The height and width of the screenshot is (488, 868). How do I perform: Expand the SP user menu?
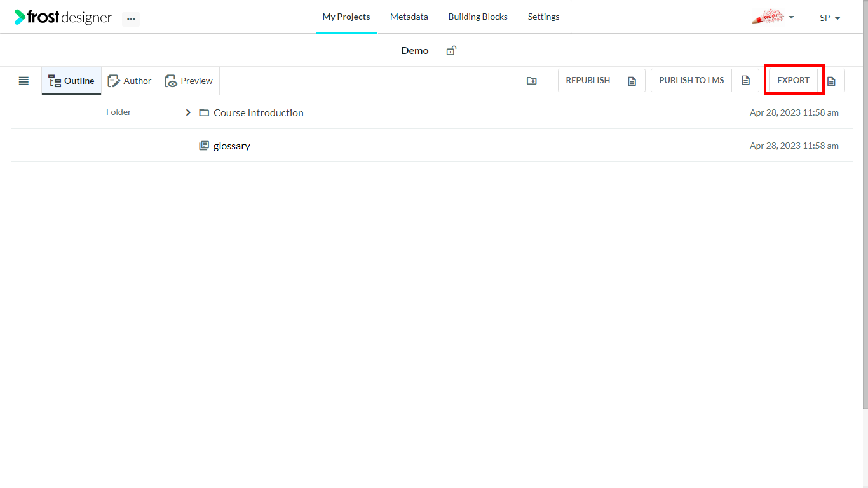click(830, 18)
